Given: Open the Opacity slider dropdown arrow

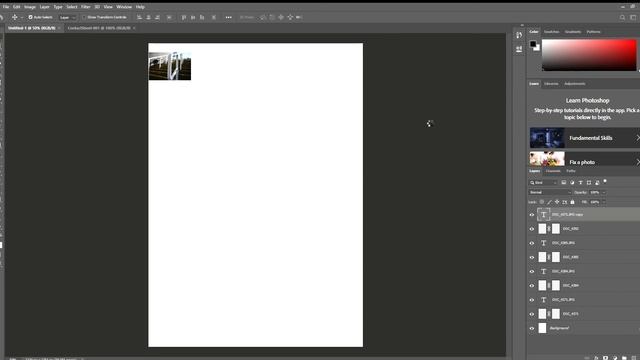Looking at the screenshot, I should 604,192.
